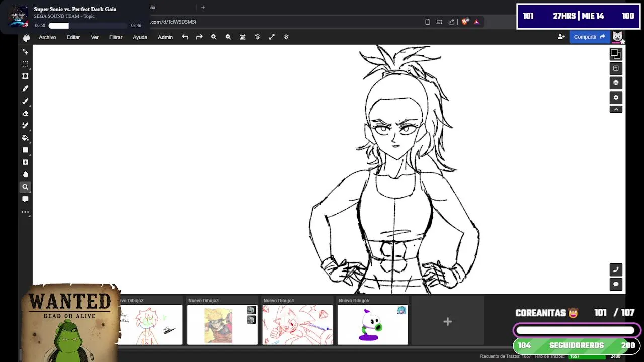Select the Eraser tool
Viewport: 644px width, 362px height.
pos(25,113)
